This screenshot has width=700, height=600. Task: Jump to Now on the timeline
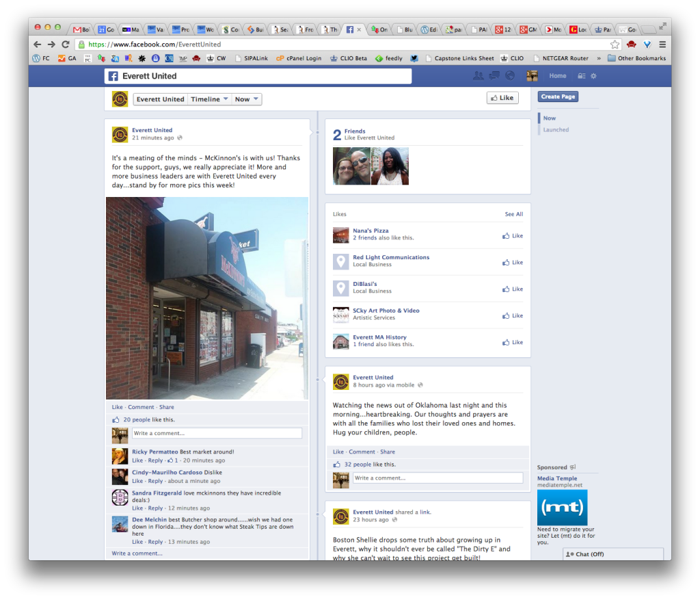549,118
